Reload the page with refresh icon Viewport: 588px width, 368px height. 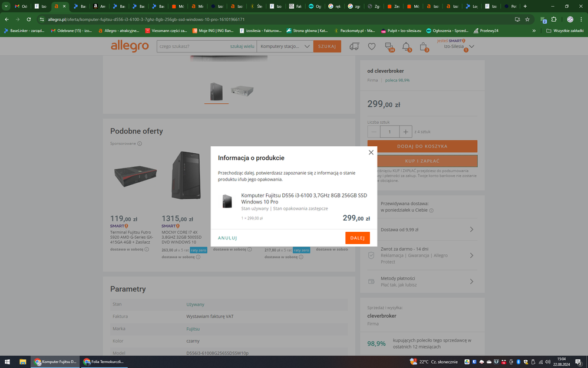click(28, 19)
